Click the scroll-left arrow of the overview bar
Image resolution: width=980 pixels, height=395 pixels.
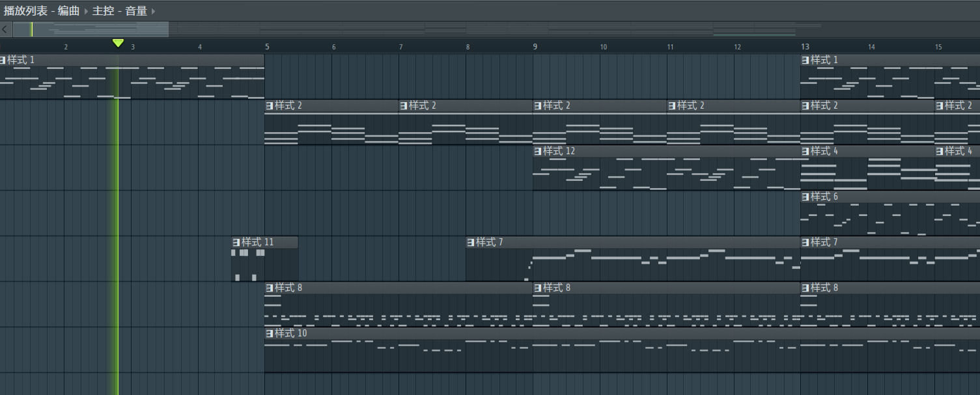[5, 29]
